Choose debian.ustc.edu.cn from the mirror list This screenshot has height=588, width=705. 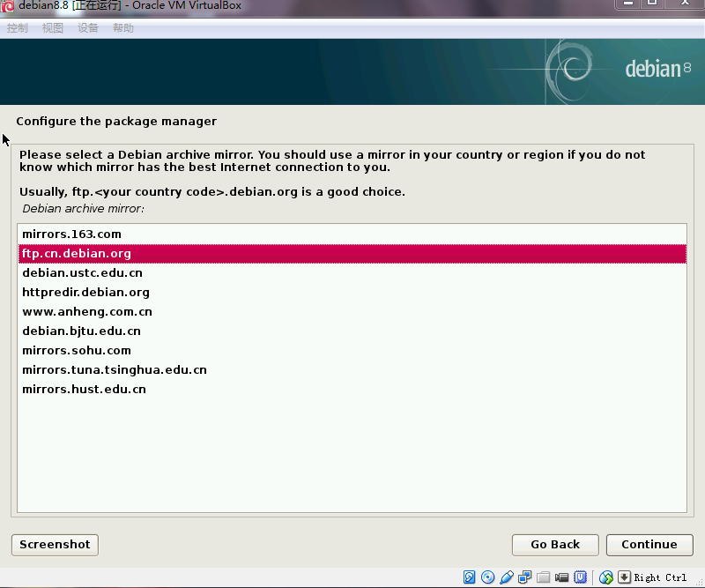pyautogui.click(x=82, y=272)
